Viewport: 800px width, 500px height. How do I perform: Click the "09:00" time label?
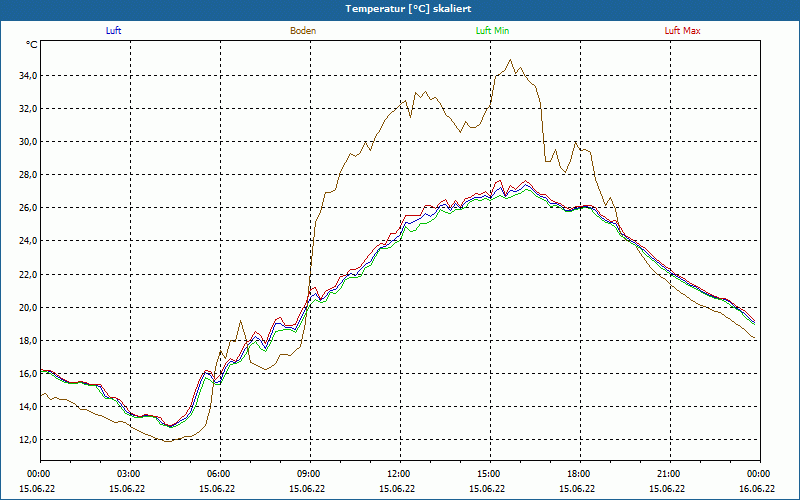(310, 474)
